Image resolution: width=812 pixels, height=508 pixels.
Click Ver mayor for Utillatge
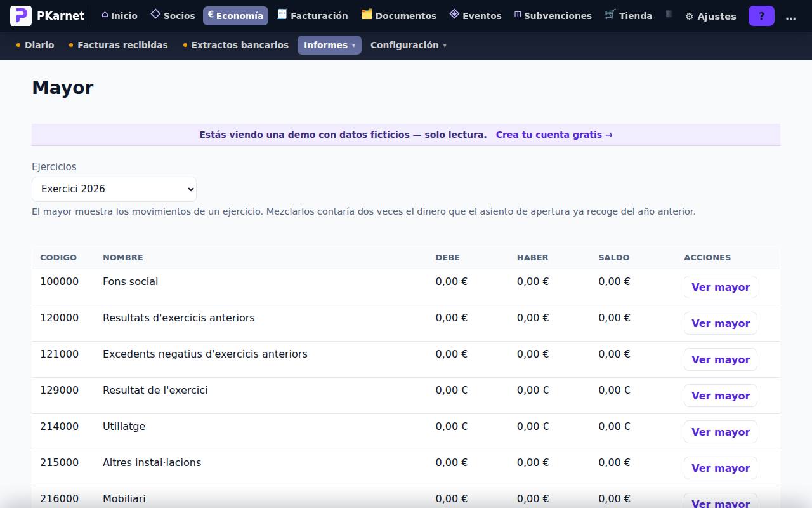(x=721, y=432)
